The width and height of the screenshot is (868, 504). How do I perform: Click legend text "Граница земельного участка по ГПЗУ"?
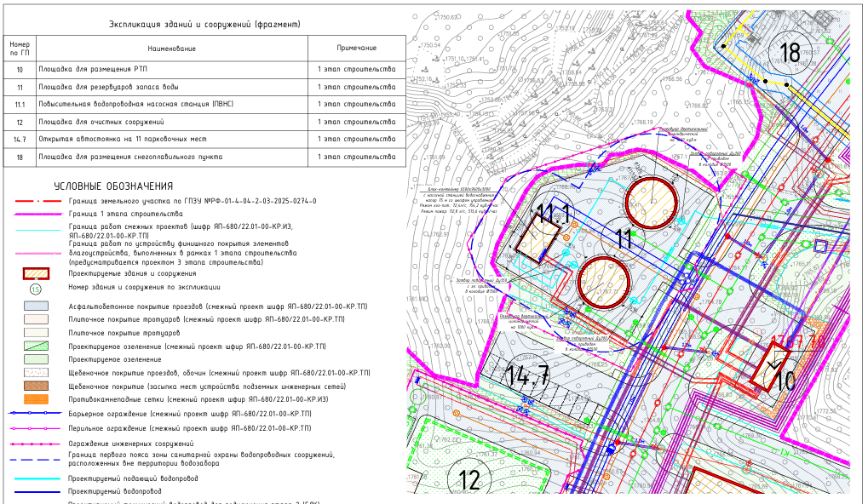(193, 202)
